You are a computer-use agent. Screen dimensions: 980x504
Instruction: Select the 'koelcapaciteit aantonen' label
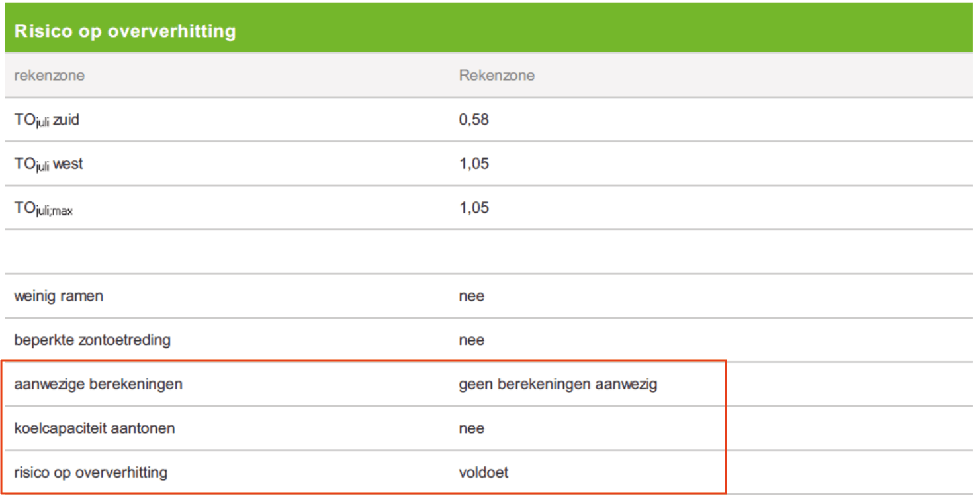95,428
